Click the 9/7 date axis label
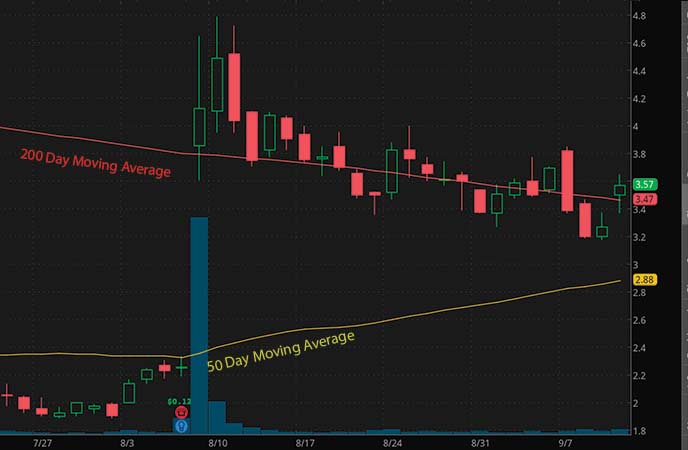 pos(565,443)
